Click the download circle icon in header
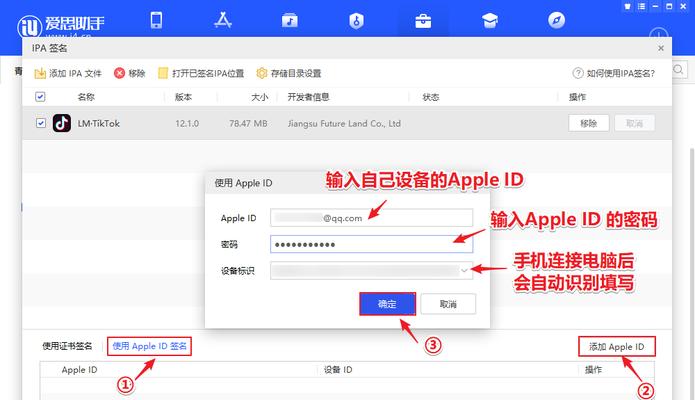This screenshot has height=400, width=695. coord(658,33)
